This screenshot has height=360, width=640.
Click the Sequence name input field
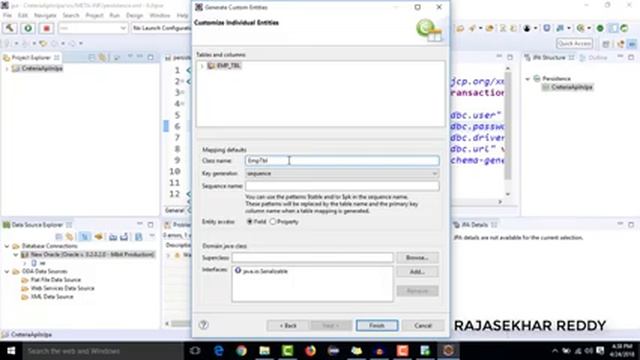point(342,186)
